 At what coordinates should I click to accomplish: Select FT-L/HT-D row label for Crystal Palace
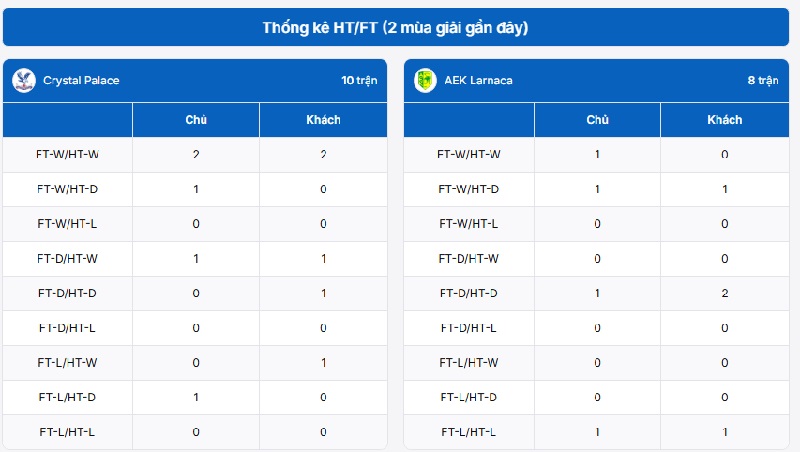67,397
